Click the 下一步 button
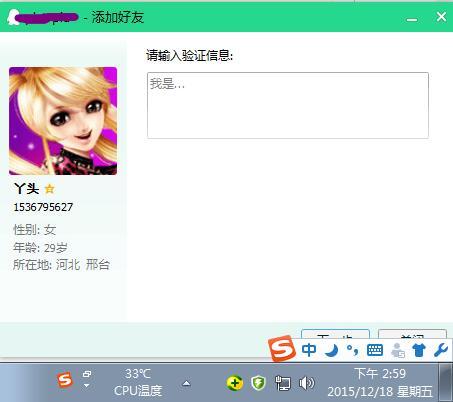 335,334
